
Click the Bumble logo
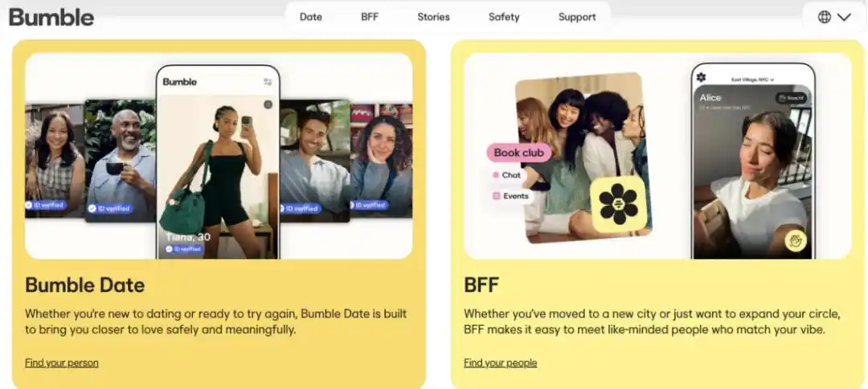[x=51, y=17]
